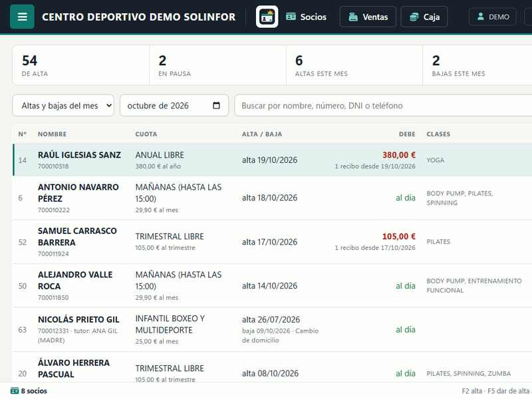Click 'alta 19/10/2026' date cell
Screen dimensions: 532x399
pos(269,160)
